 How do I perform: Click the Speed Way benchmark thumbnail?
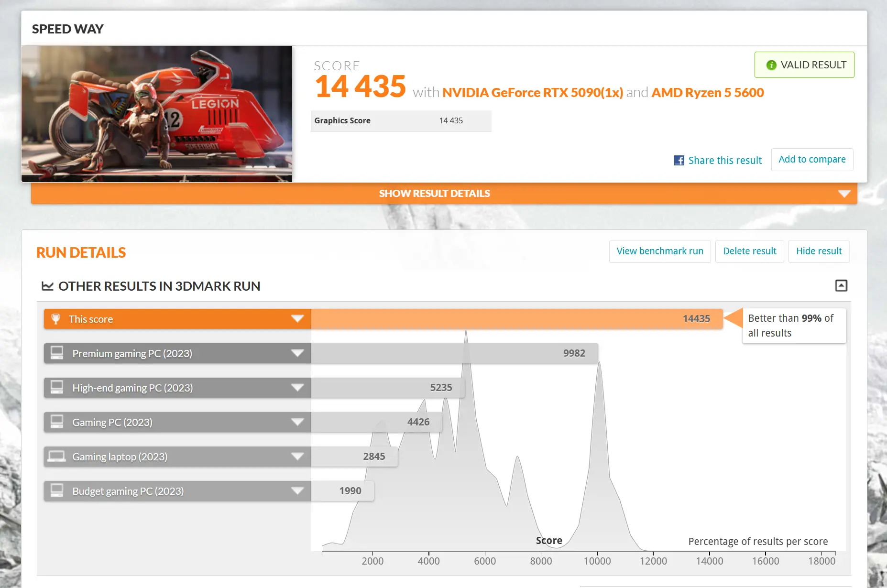[x=157, y=114]
